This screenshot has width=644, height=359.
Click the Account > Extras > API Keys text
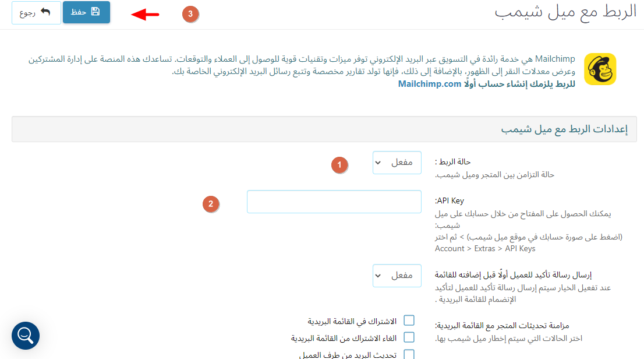coord(485,248)
